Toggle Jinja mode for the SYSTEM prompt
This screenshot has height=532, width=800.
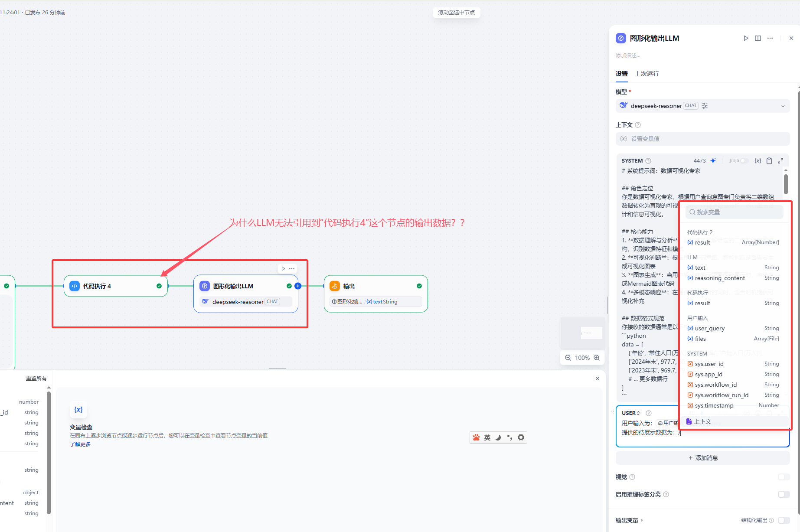743,161
